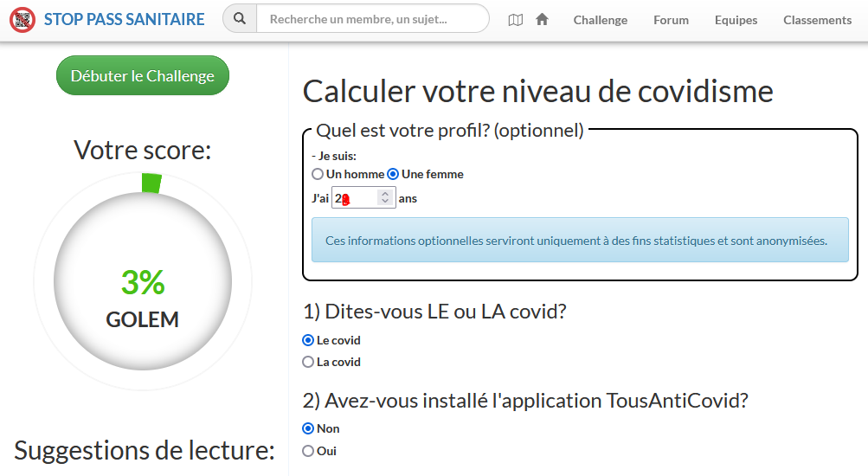This screenshot has width=868, height=476.
Task: Click the search magnifier icon
Action: (240, 19)
